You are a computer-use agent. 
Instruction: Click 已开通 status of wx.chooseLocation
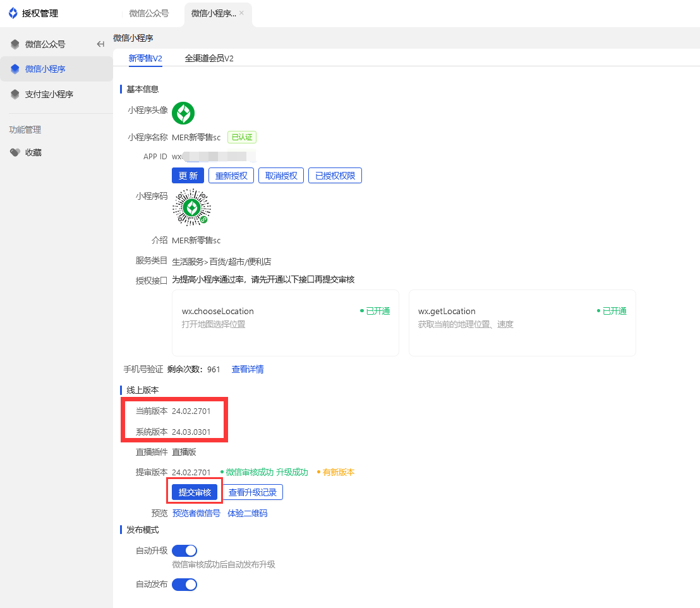375,311
